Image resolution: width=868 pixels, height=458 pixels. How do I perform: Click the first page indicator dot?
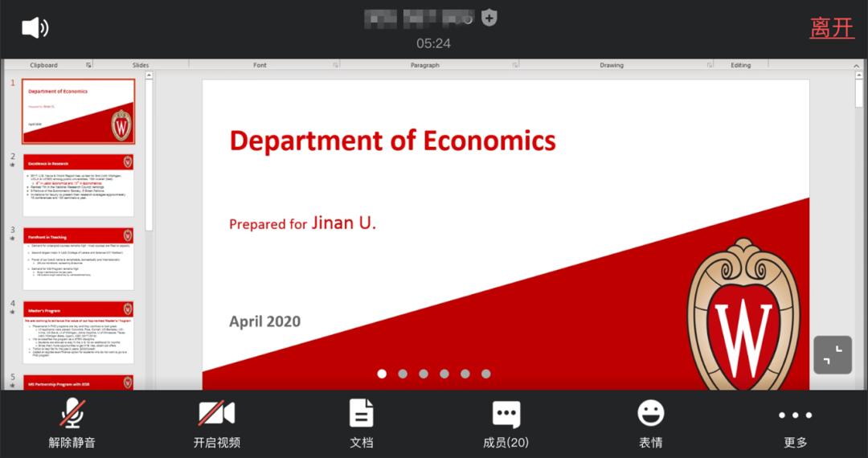point(382,374)
